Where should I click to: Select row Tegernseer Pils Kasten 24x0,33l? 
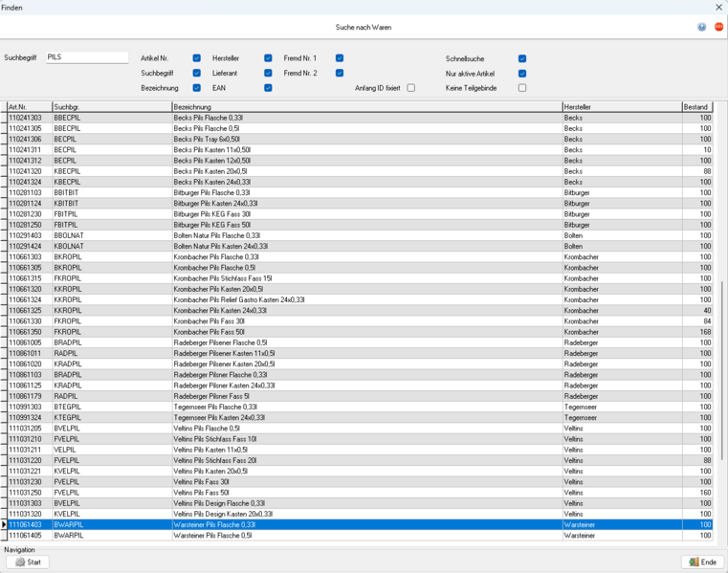(360, 417)
